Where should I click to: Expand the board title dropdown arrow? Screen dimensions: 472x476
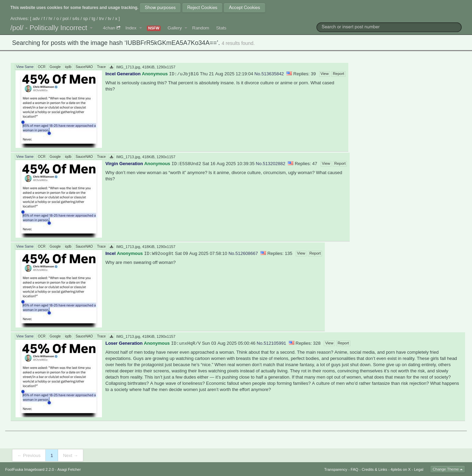(x=91, y=28)
